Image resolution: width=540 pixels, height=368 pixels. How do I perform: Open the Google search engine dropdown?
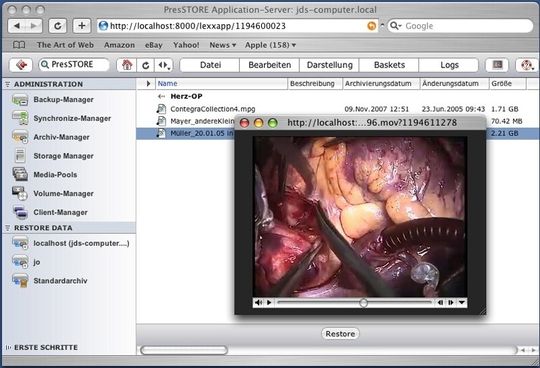(x=396, y=26)
